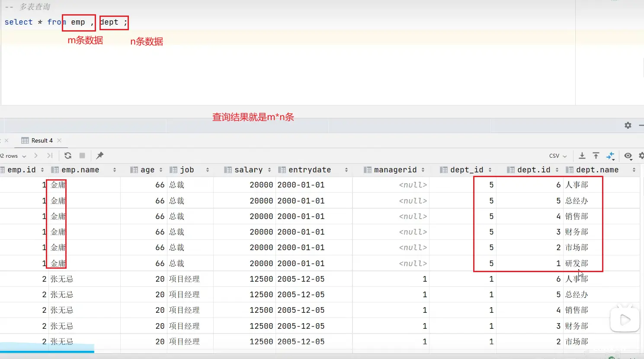Select the 研发部 cell in 金庸 rows
This screenshot has height=359, width=644.
577,264
